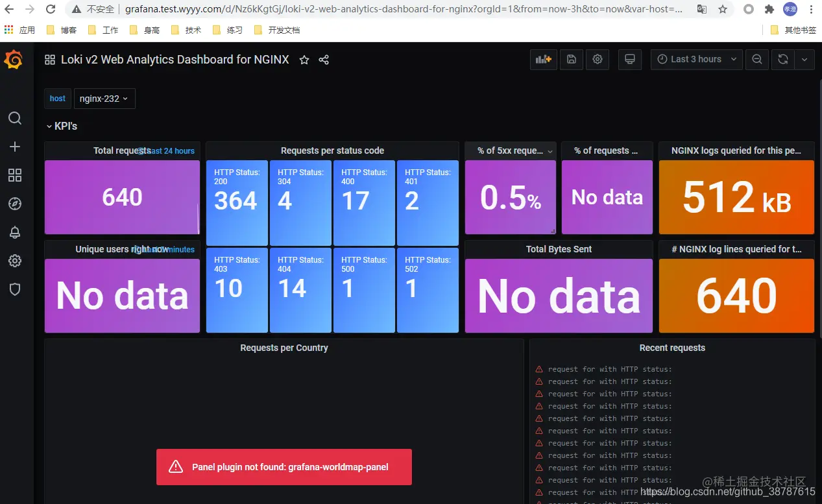Click the browser forward arrow

[30, 9]
